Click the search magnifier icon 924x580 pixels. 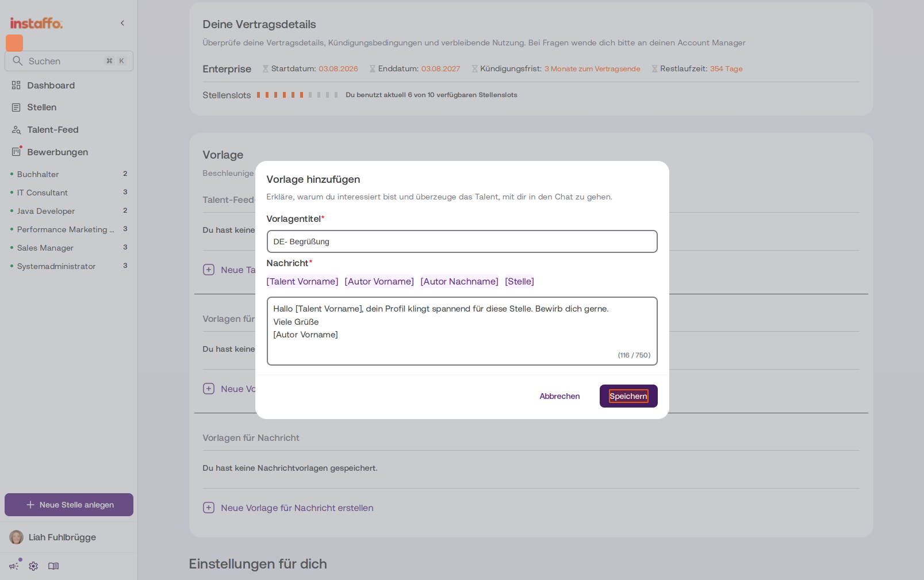point(18,61)
